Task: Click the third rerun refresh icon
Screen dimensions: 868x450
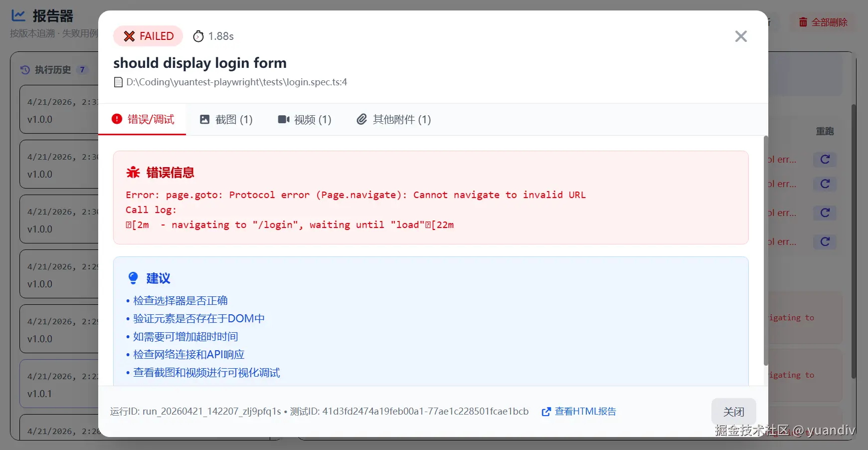Action: (x=825, y=213)
